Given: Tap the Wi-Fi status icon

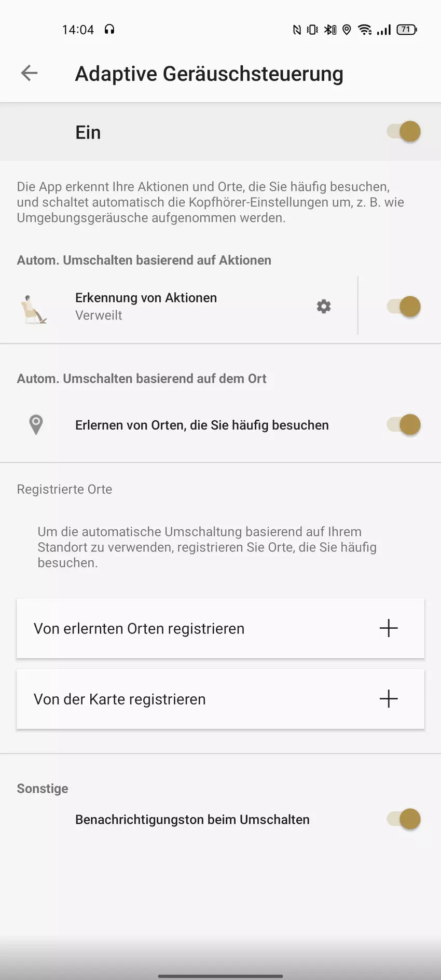Looking at the screenshot, I should click(365, 30).
